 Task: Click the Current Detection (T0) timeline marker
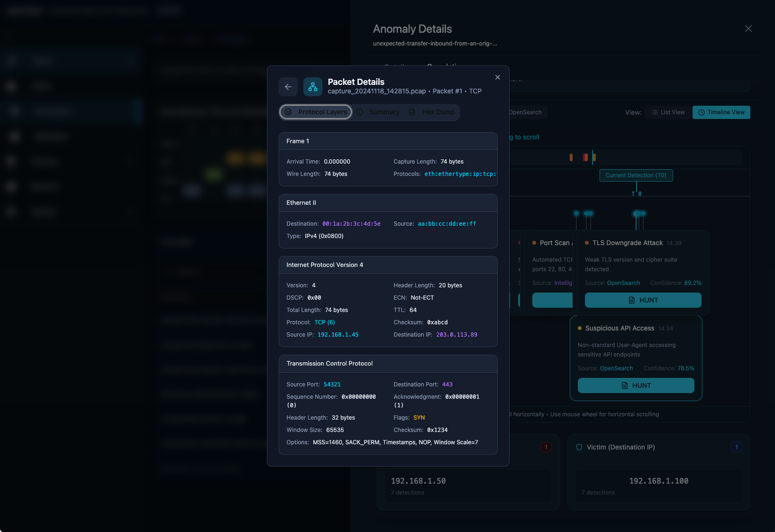click(636, 175)
